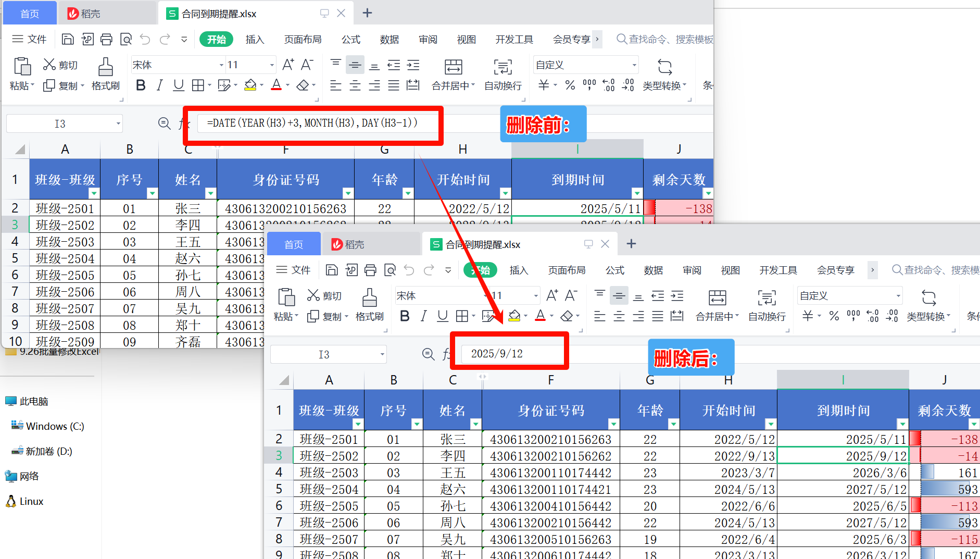Open the 自定义 number format dropdown
This screenshot has width=980, height=559.
click(x=584, y=64)
